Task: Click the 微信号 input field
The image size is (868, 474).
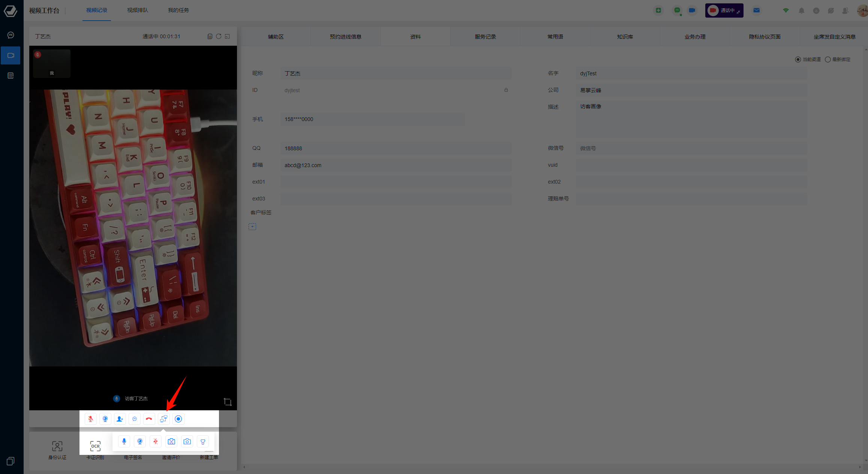Action: point(692,148)
